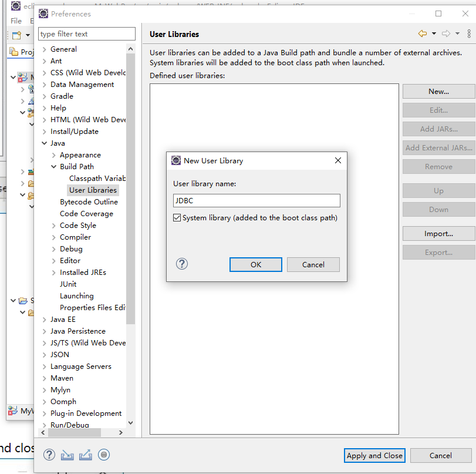Click the User library name field
476x474 pixels.
[x=256, y=200]
